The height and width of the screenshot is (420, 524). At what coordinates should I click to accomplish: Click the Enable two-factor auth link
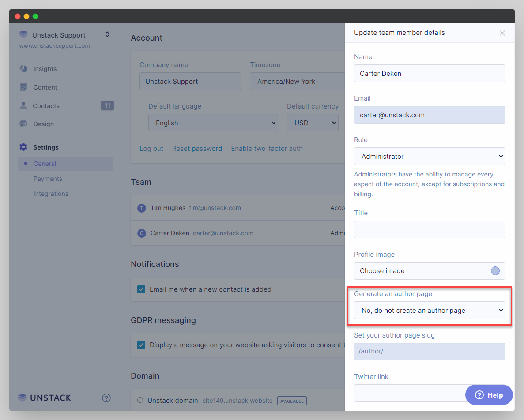click(x=267, y=149)
